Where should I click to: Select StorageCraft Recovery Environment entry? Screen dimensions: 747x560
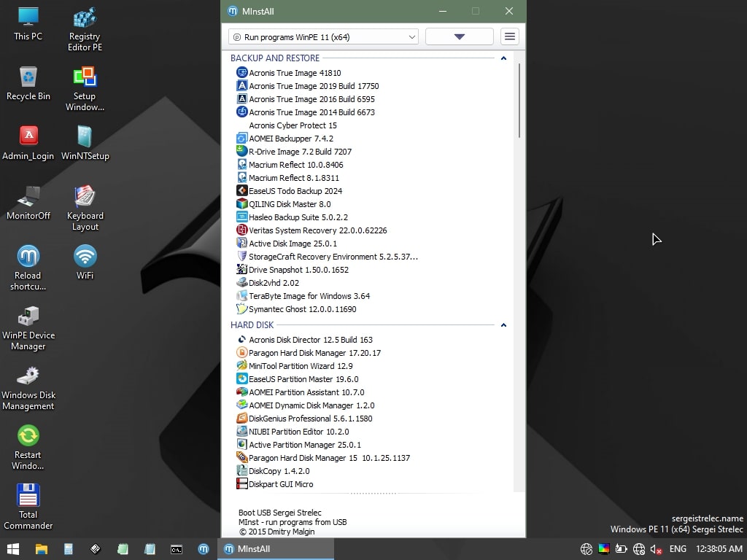[x=333, y=257]
